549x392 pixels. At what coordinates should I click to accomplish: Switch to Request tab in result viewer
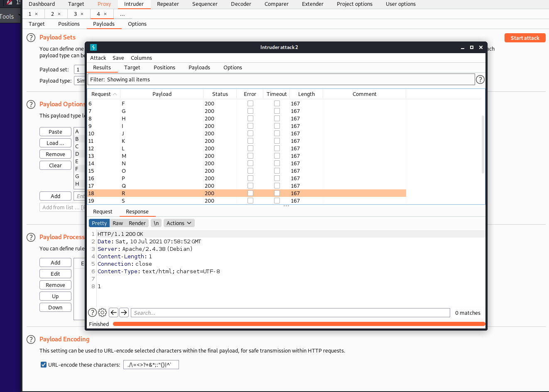point(103,212)
